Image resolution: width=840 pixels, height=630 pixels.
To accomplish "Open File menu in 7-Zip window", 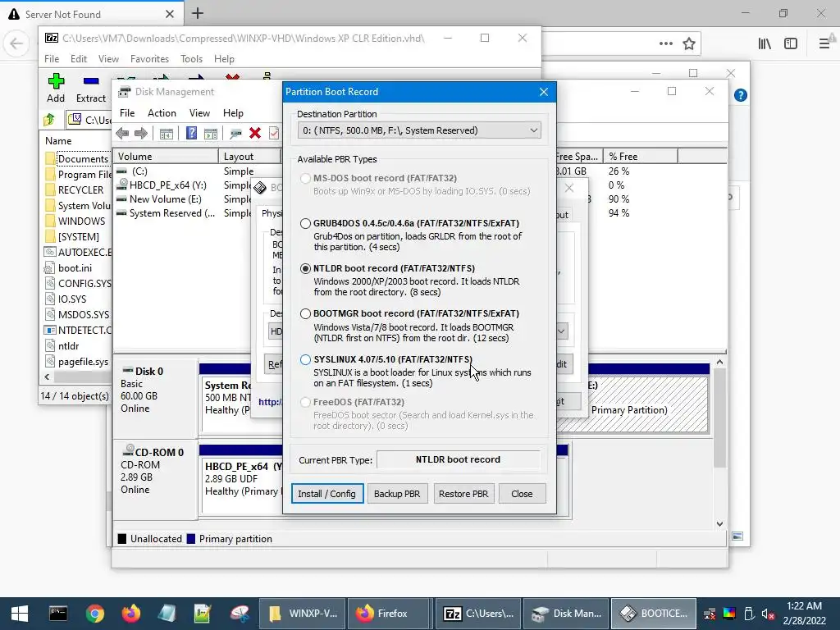I will pyautogui.click(x=52, y=59).
